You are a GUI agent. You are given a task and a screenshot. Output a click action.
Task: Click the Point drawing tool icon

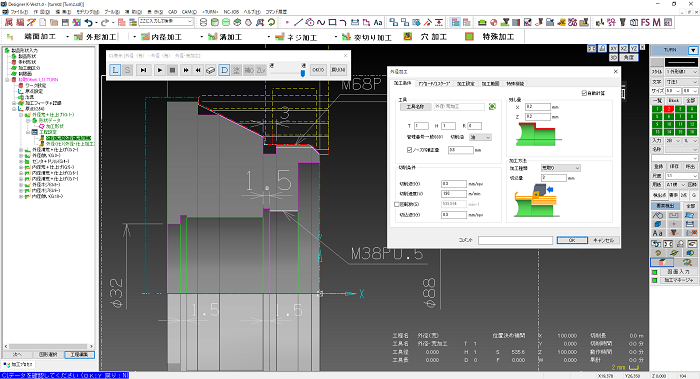287,22
